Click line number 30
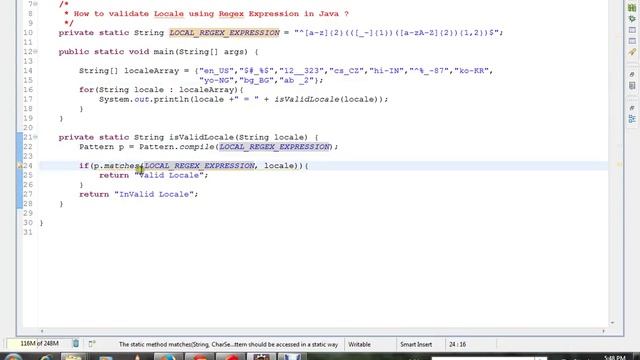The image size is (640, 360). tap(28, 223)
